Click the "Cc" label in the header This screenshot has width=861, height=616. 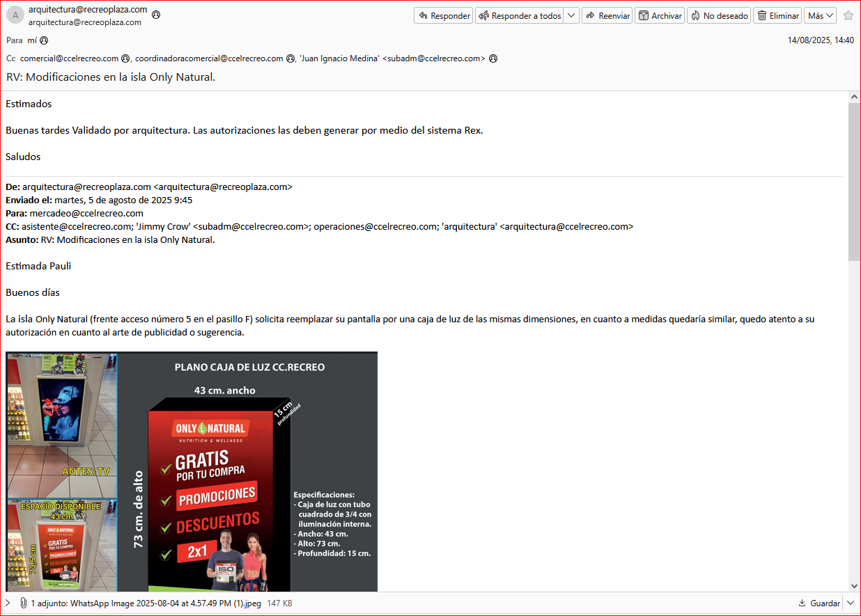pos(10,58)
